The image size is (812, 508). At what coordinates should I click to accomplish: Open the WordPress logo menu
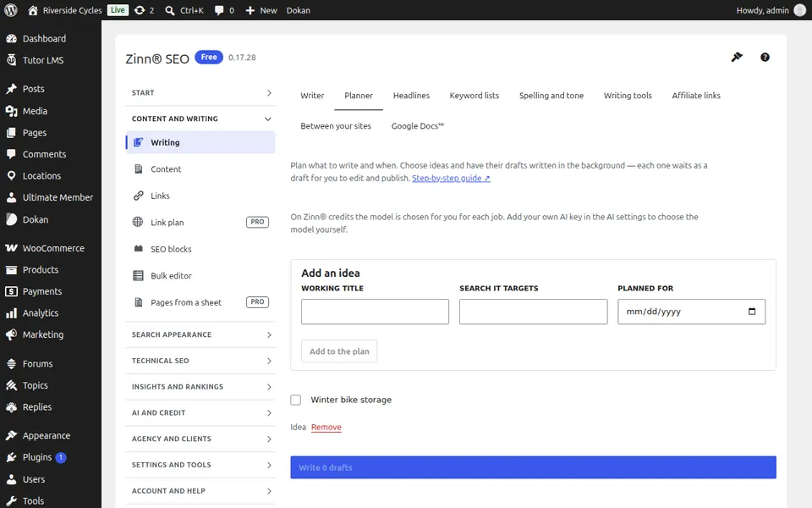pos(11,10)
